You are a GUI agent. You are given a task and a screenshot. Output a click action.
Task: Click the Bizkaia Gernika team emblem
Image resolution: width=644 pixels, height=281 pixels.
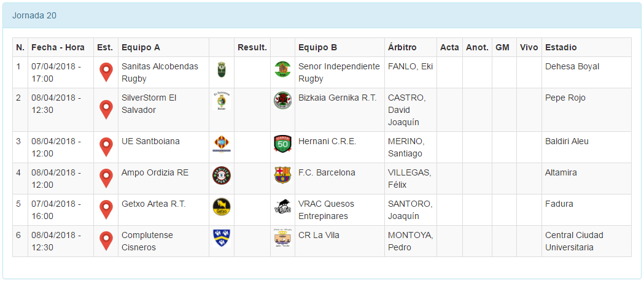pyautogui.click(x=282, y=101)
